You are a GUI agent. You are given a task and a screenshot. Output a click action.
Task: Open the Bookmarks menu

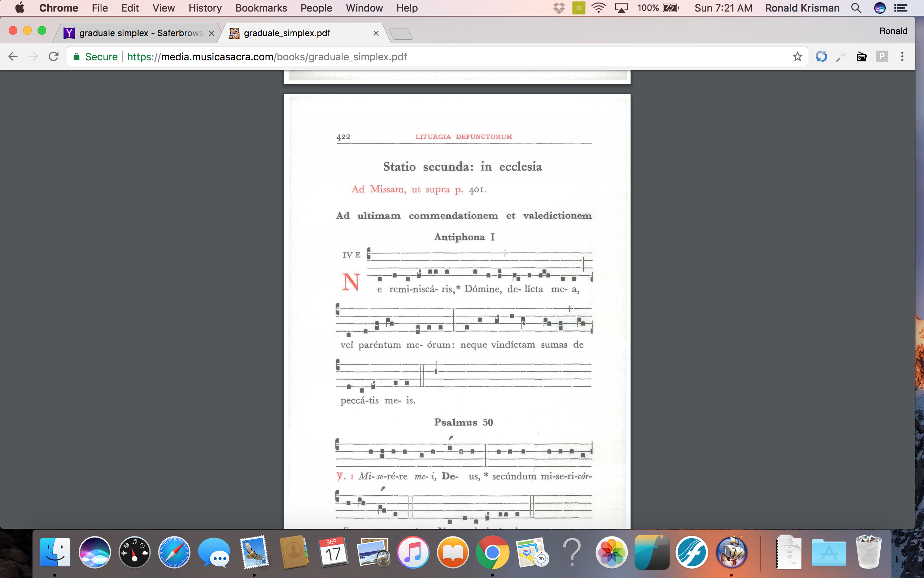pos(261,8)
